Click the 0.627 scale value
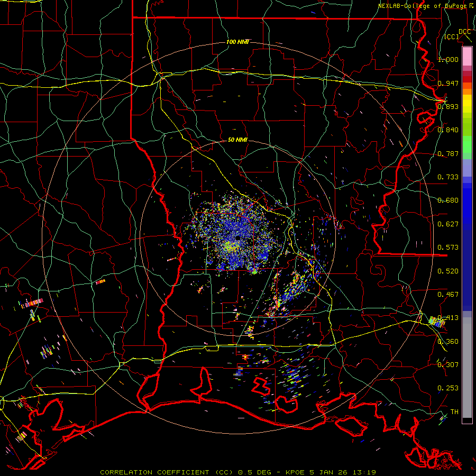 448,224
